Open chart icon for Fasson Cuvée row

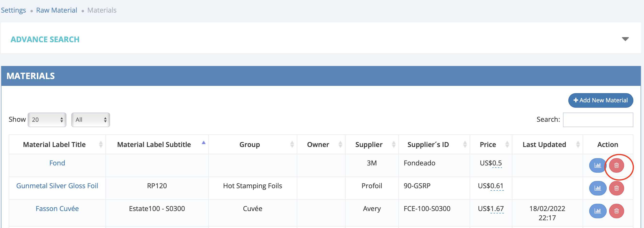[598, 211]
